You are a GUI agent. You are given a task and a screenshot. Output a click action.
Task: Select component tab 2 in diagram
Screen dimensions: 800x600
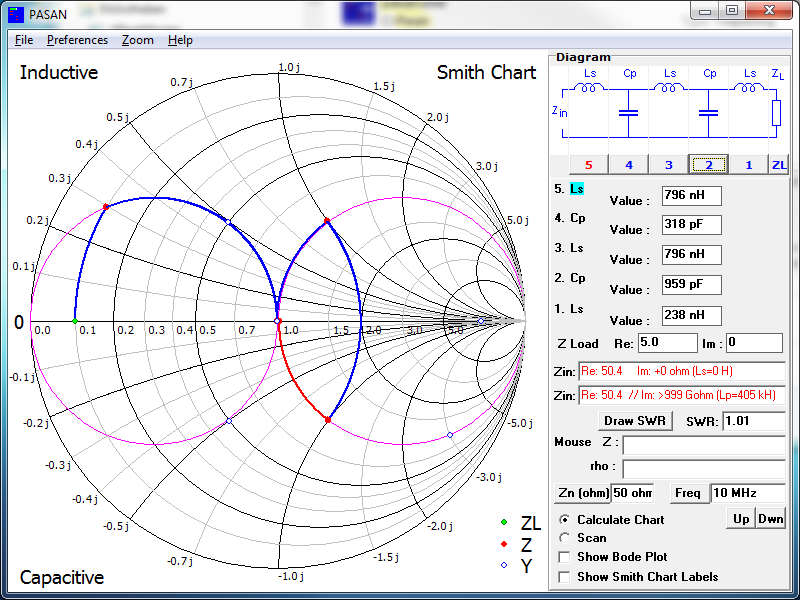coord(708,165)
